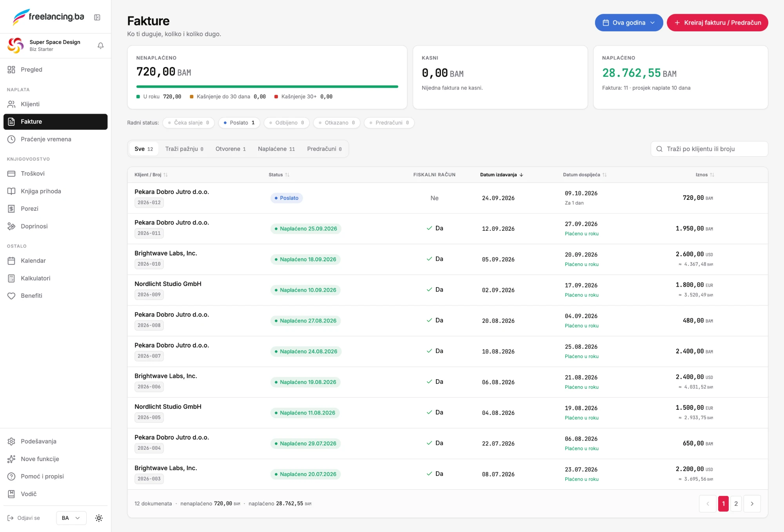Image resolution: width=784 pixels, height=532 pixels.
Task: Open Troškovi card icon
Action: tap(11, 174)
